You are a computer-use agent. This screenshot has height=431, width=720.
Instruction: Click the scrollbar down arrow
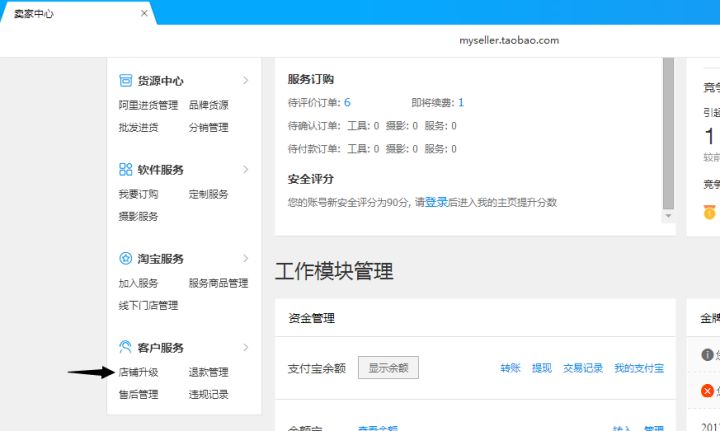click(x=669, y=216)
